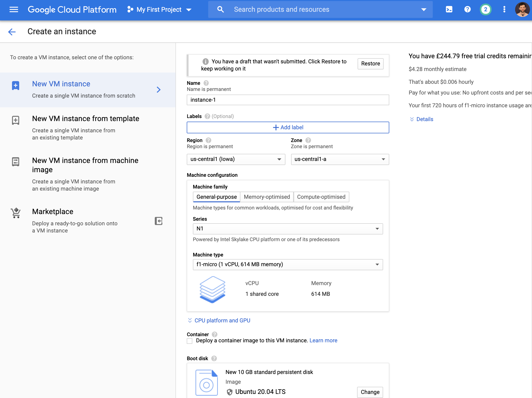Click Change to pick a different boot disk
Viewport: 532px width, 398px height.
pos(370,392)
